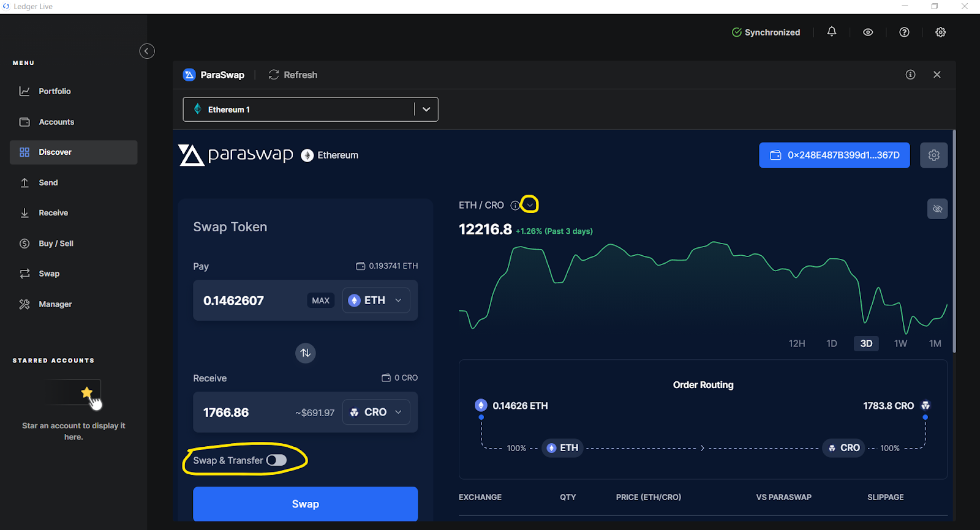Open the ParaSwap app info icon
The width and height of the screenshot is (980, 530).
click(x=911, y=75)
